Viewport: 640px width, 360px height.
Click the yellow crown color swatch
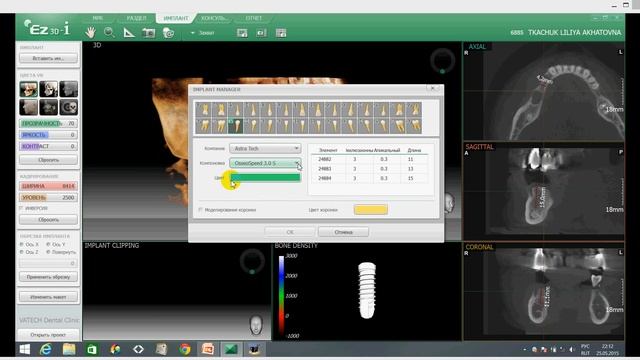pos(371,209)
